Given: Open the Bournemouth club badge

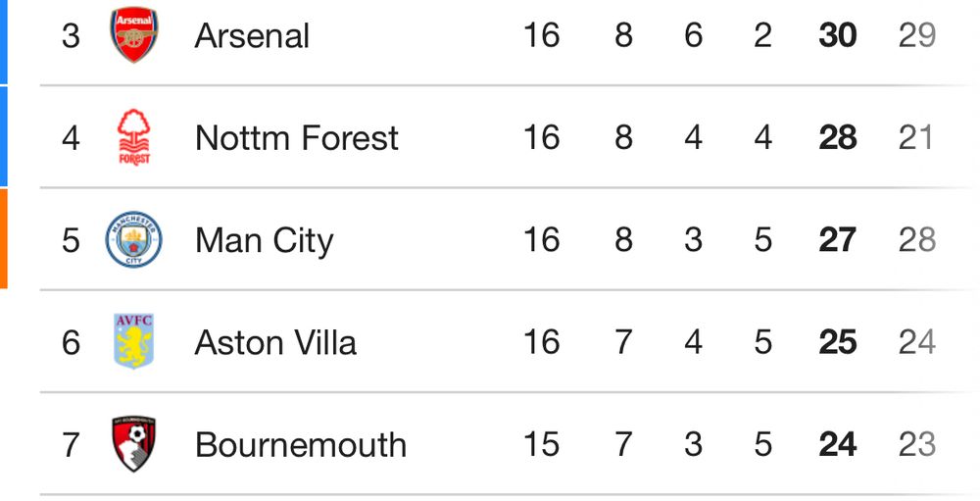Looking at the screenshot, I should [133, 444].
